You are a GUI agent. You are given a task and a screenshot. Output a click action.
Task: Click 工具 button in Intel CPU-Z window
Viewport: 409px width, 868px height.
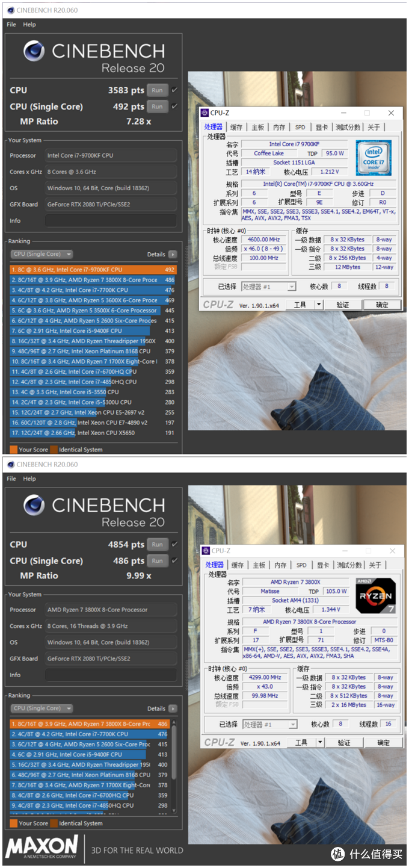click(300, 305)
